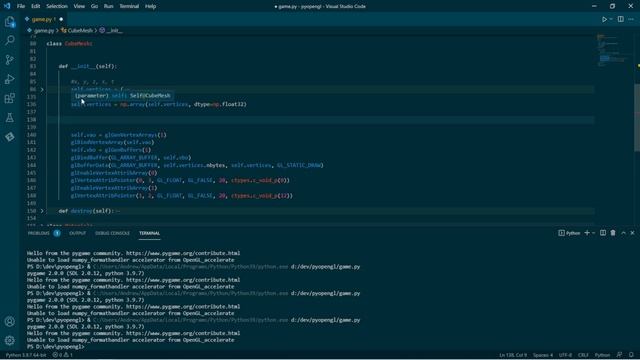Open the Testing flask view
The width and height of the screenshot is (640, 360).
(x=10, y=118)
